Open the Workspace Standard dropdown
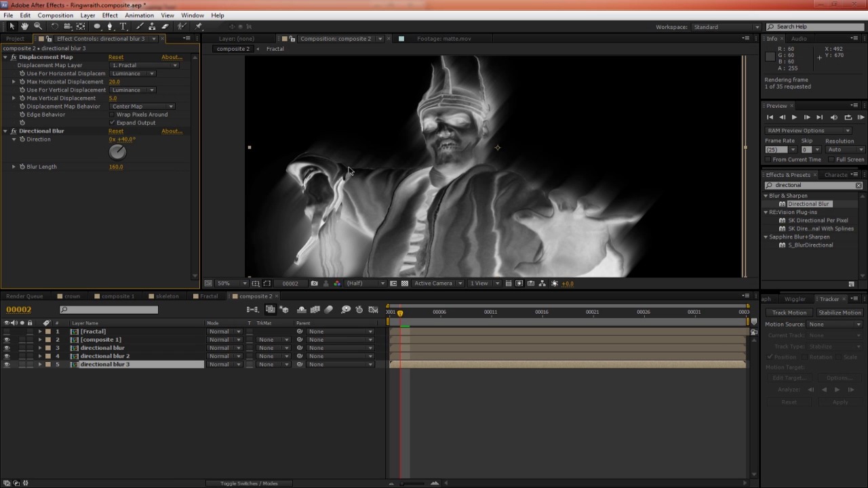This screenshot has height=488, width=868. tap(726, 27)
